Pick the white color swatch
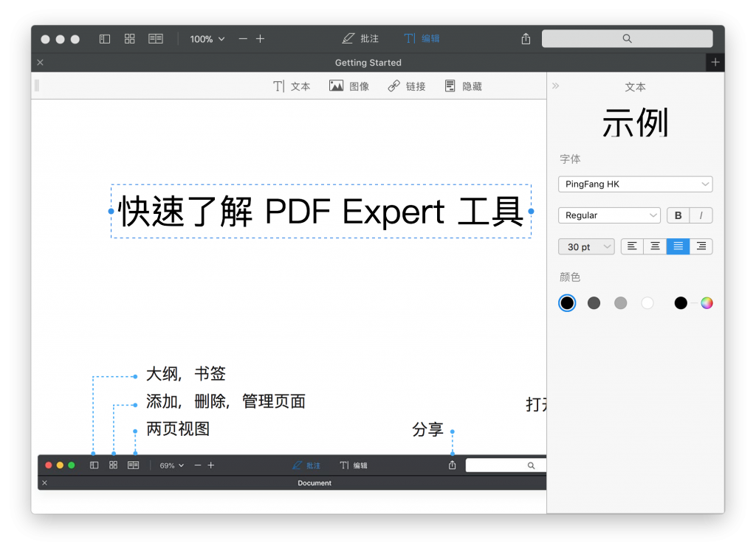 (647, 303)
